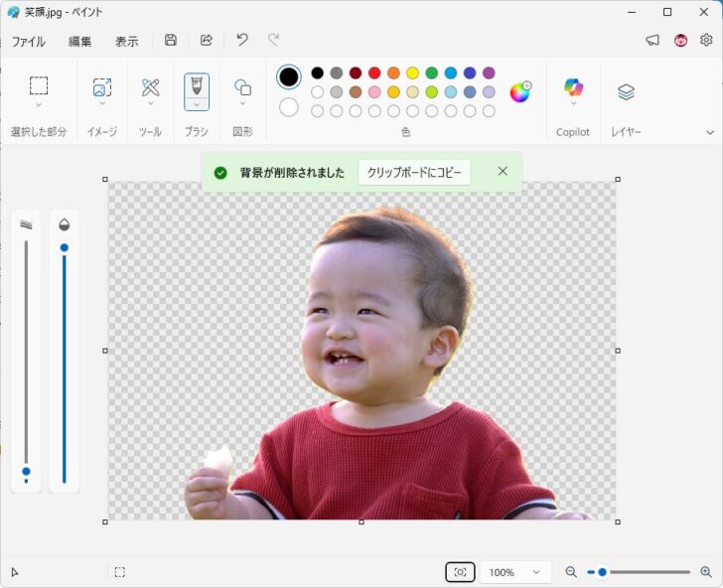Pick the black color swatch in palette
Image resolution: width=723 pixels, height=588 pixels.
[x=317, y=73]
